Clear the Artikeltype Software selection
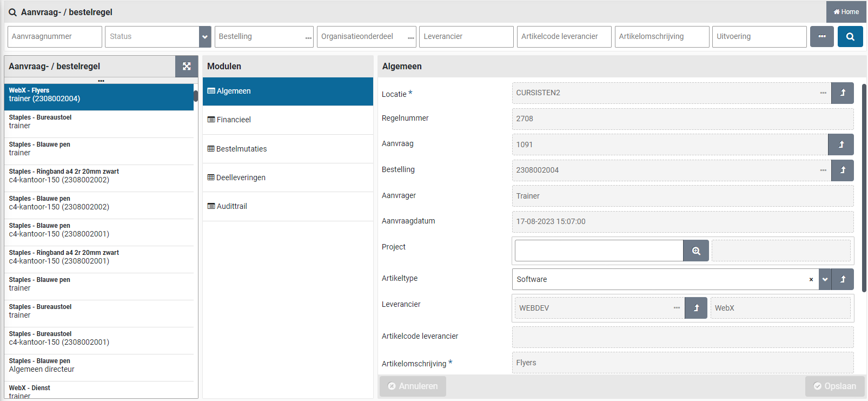 (811, 280)
